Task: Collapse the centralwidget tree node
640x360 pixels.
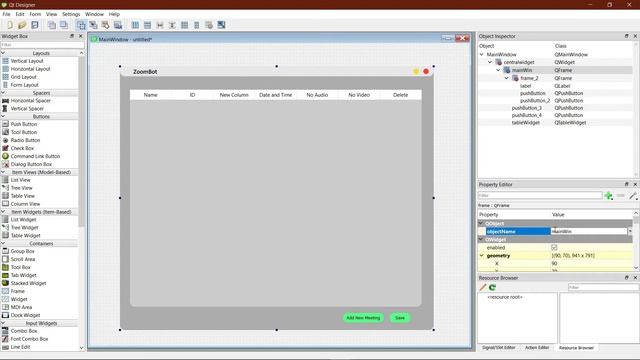Action: (490, 62)
